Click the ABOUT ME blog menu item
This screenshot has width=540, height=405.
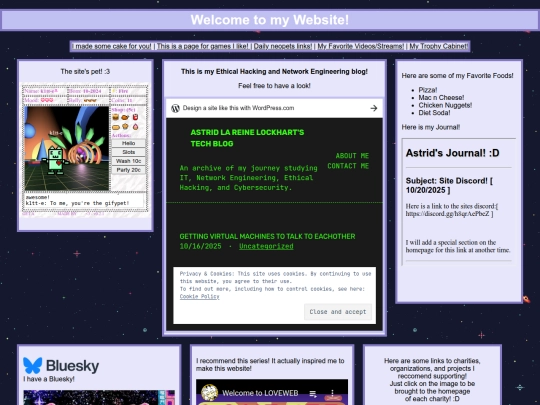tap(352, 156)
